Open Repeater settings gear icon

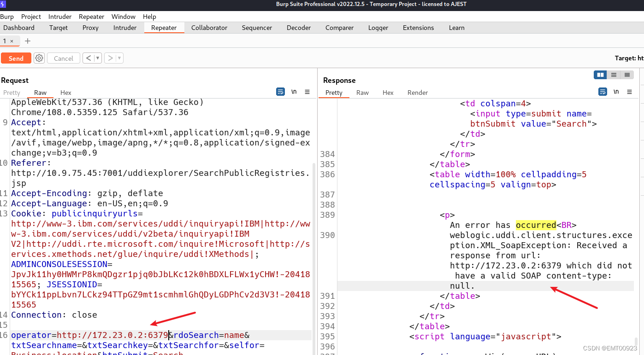pyautogui.click(x=39, y=58)
